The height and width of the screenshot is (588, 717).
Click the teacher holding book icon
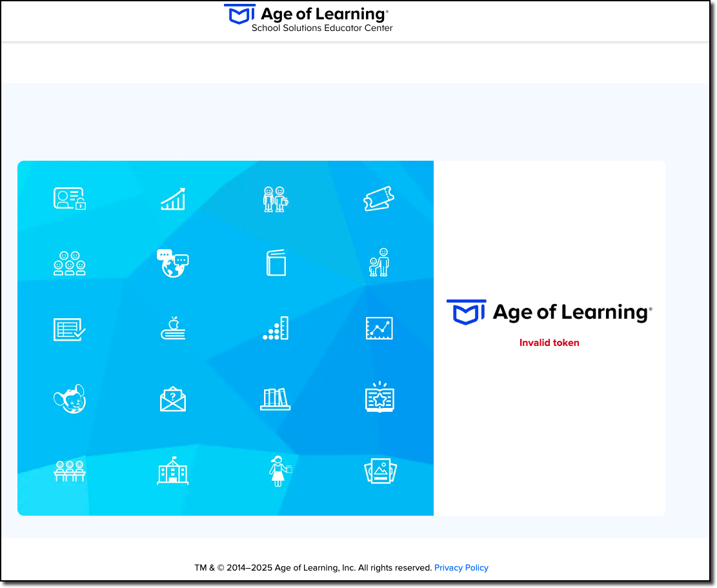[x=280, y=471]
